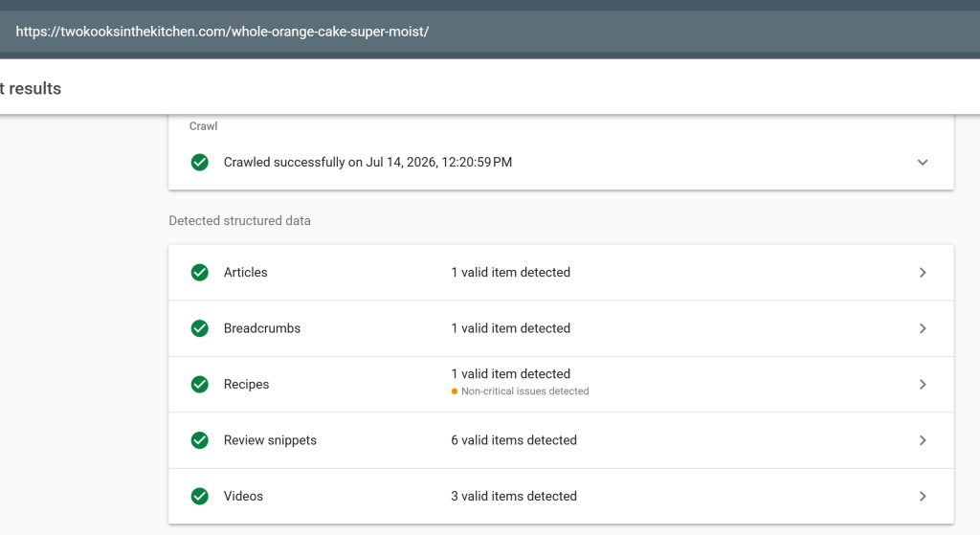Click the 'Detected structured data' heading
The width and height of the screenshot is (980, 535).
point(239,221)
